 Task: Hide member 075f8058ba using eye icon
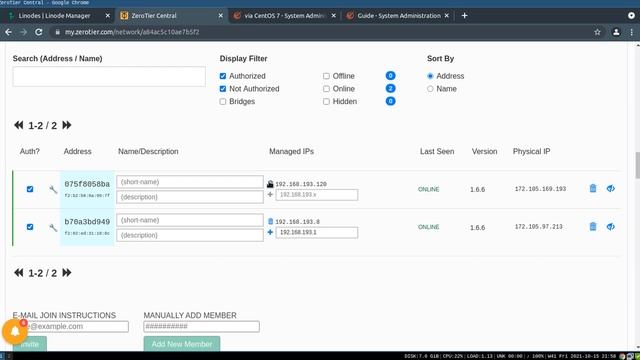(x=611, y=188)
